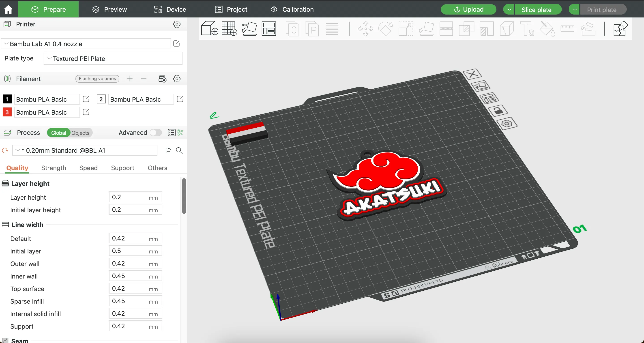Remove a filament with minus icon
644x343 pixels.
point(144,79)
